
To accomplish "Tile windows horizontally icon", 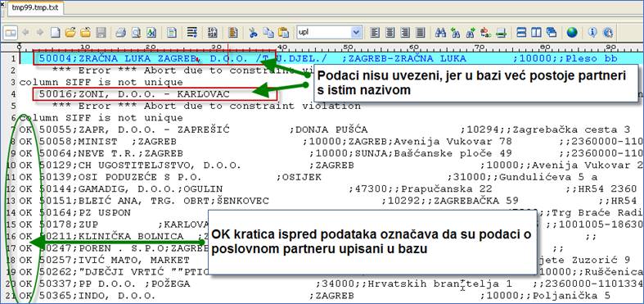I will pos(521,32).
